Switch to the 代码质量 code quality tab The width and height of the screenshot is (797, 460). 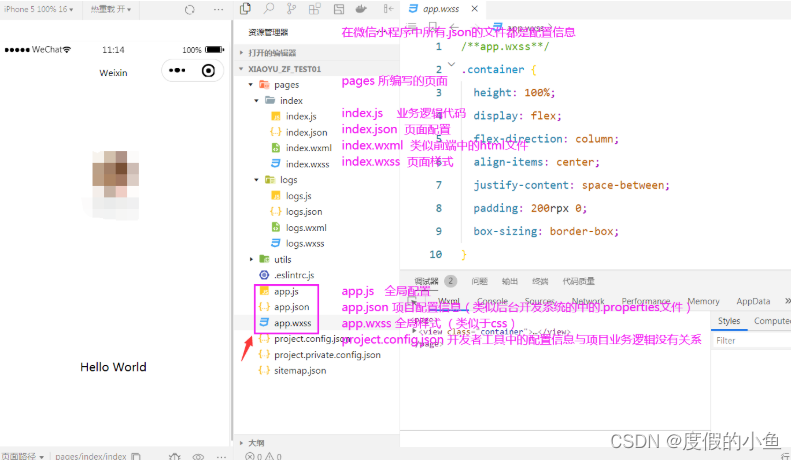pos(578,281)
